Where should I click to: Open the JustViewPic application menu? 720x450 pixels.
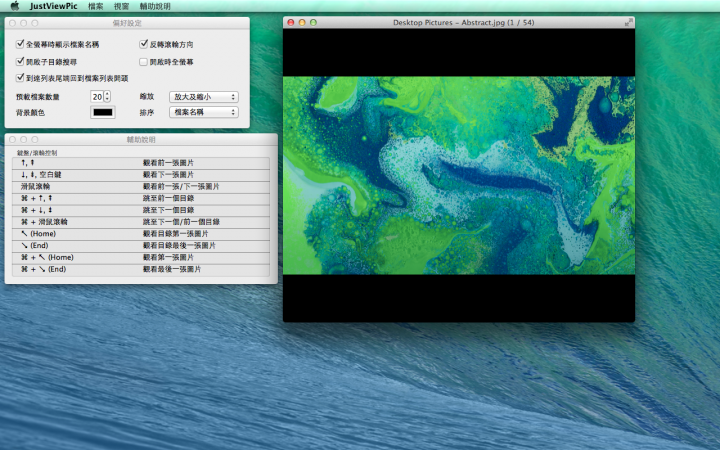click(53, 6)
